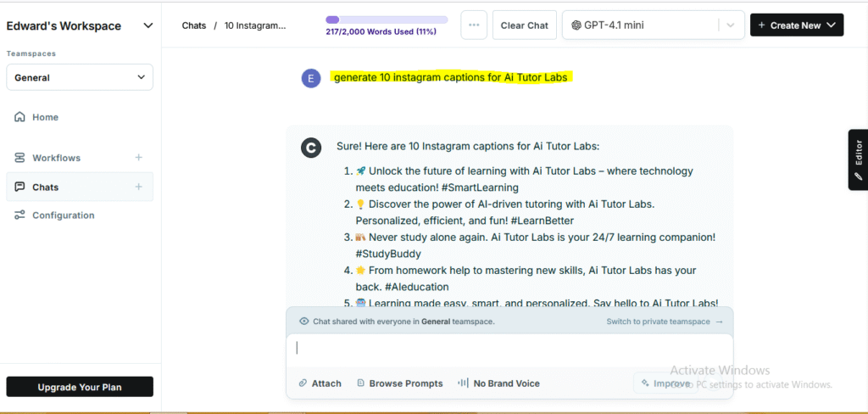
Task: Click the Home house icon
Action: coord(20,117)
